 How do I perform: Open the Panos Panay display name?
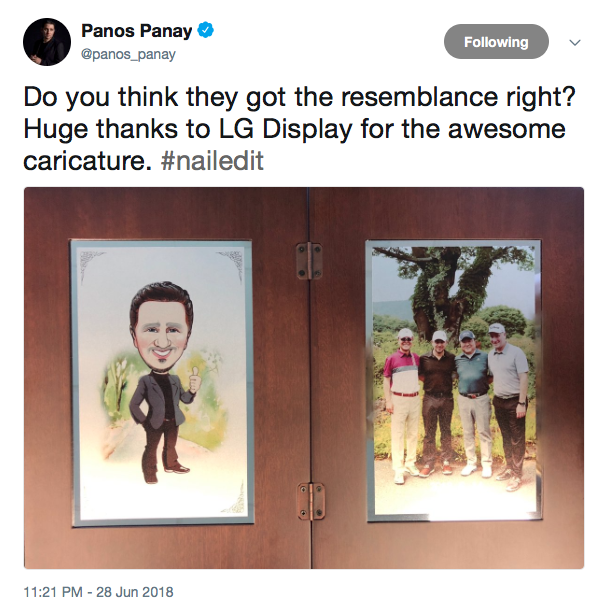(x=137, y=31)
